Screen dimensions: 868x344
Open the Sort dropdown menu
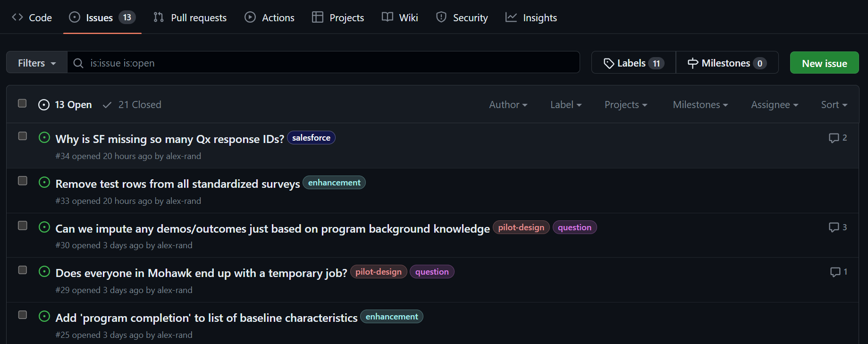coord(834,105)
